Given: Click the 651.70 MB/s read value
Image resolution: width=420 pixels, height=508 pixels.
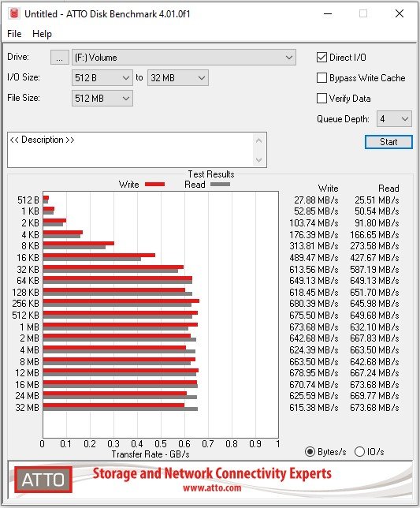Looking at the screenshot, I should [375, 292].
